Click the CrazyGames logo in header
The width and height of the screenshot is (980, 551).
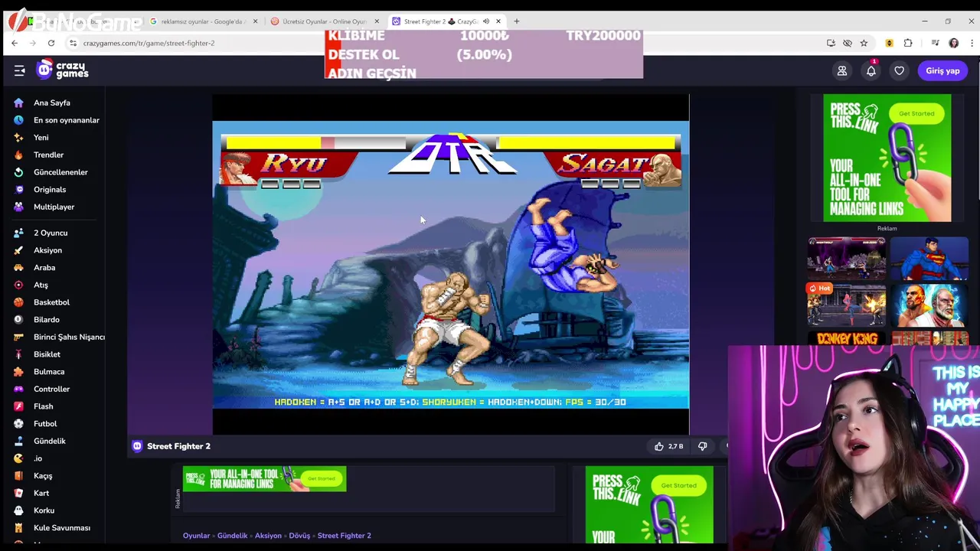click(63, 70)
